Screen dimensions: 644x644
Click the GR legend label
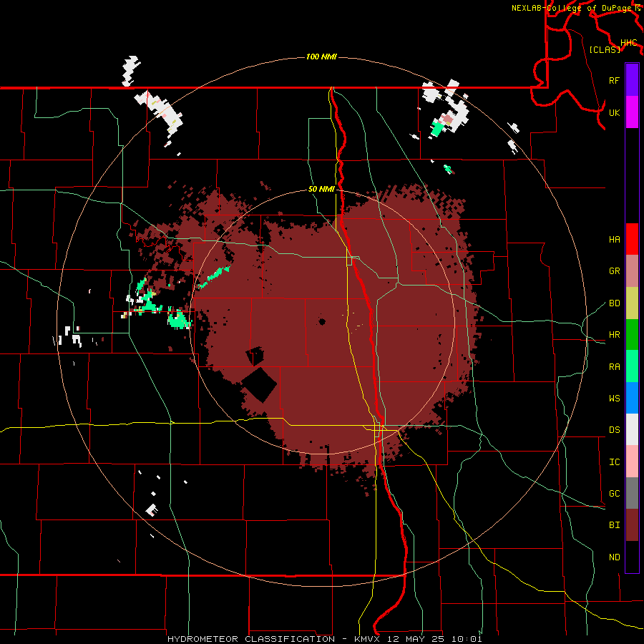(x=614, y=271)
